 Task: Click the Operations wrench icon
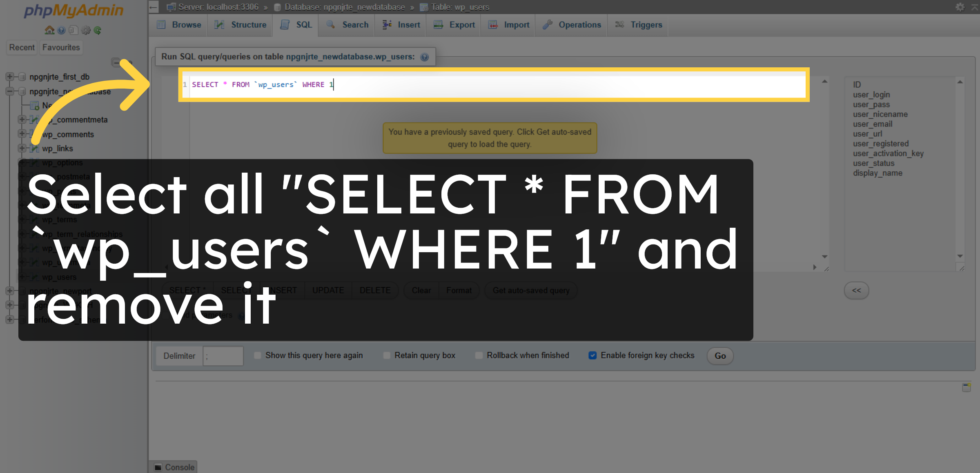click(x=547, y=24)
